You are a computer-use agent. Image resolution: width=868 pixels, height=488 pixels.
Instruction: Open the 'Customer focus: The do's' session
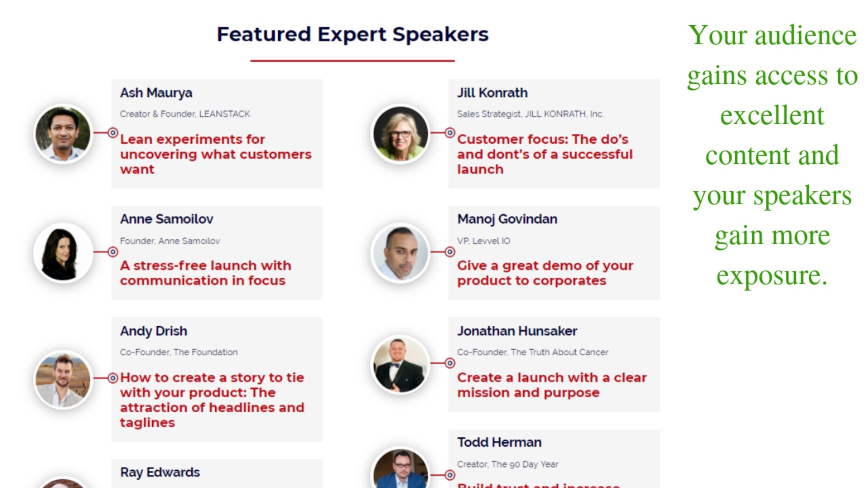pos(545,154)
